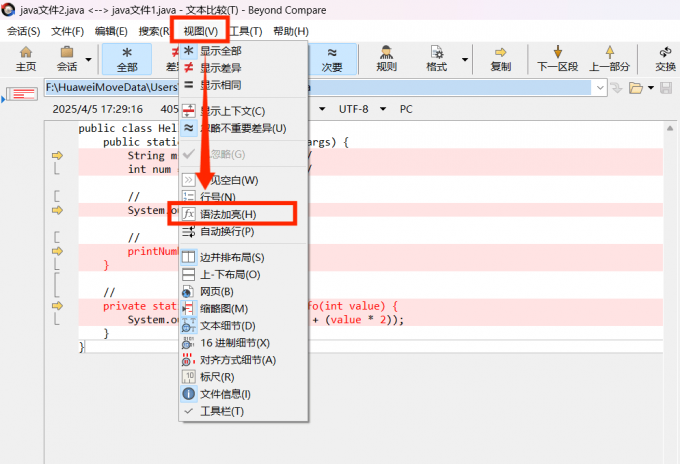
Task: Click the 全部 (All) asterisk toolbar button
Action: 127,58
